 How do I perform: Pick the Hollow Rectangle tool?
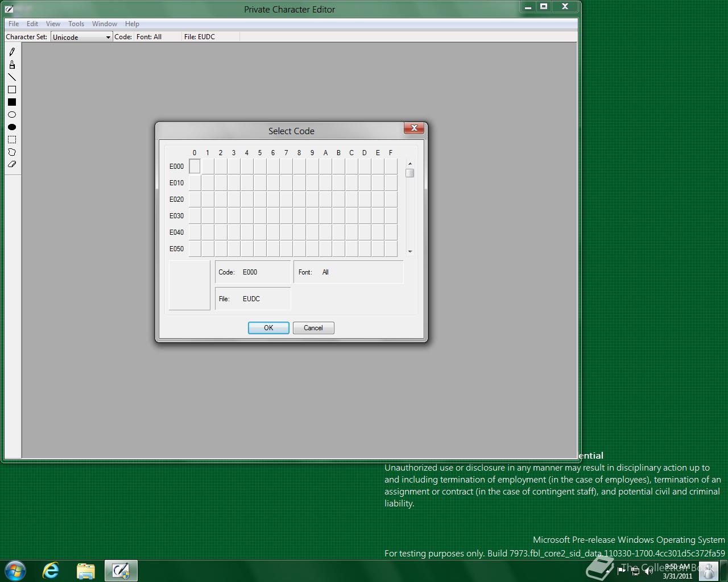pyautogui.click(x=12, y=90)
